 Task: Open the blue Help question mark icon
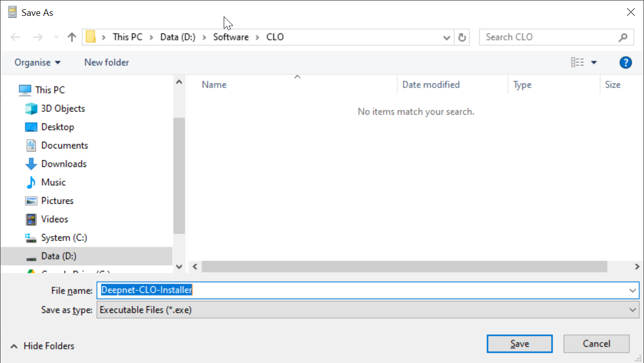[625, 62]
